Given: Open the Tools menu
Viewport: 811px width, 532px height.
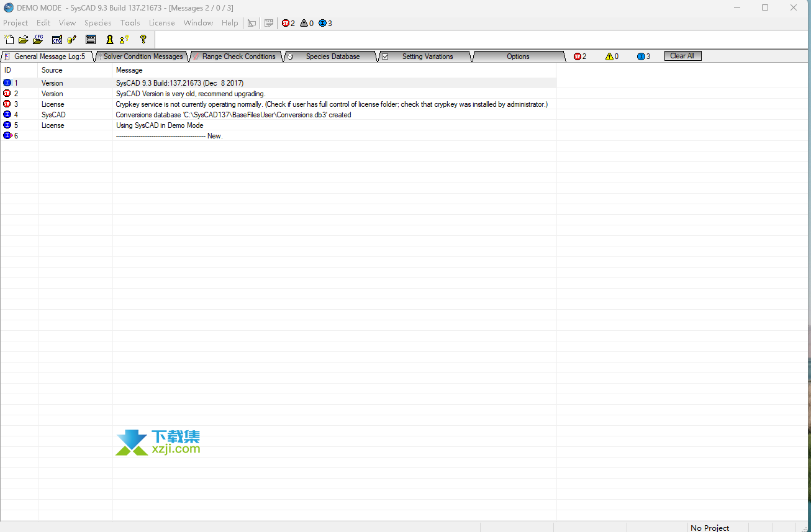Looking at the screenshot, I should pos(130,23).
